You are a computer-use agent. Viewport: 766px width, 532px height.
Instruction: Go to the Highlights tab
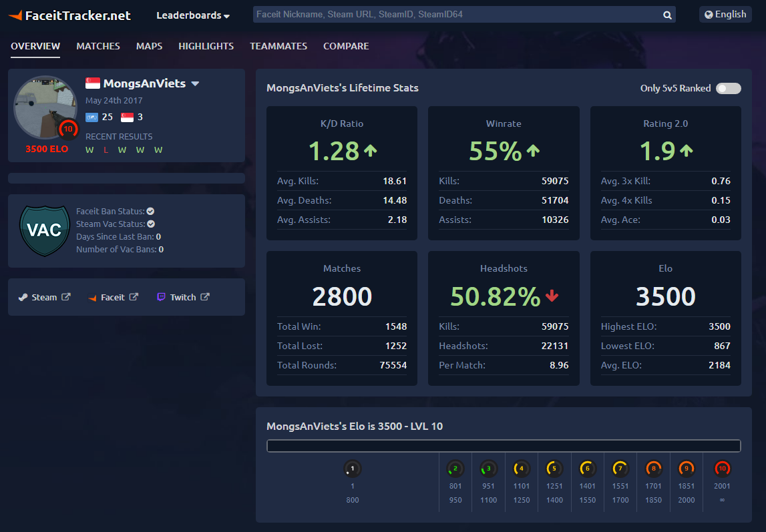[x=206, y=46]
